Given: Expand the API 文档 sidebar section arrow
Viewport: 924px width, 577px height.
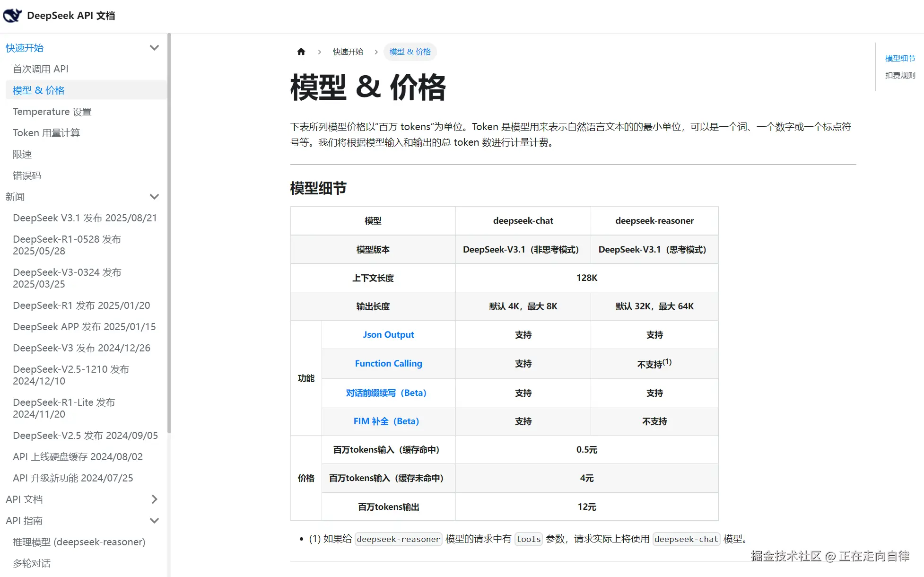Looking at the screenshot, I should click(154, 499).
